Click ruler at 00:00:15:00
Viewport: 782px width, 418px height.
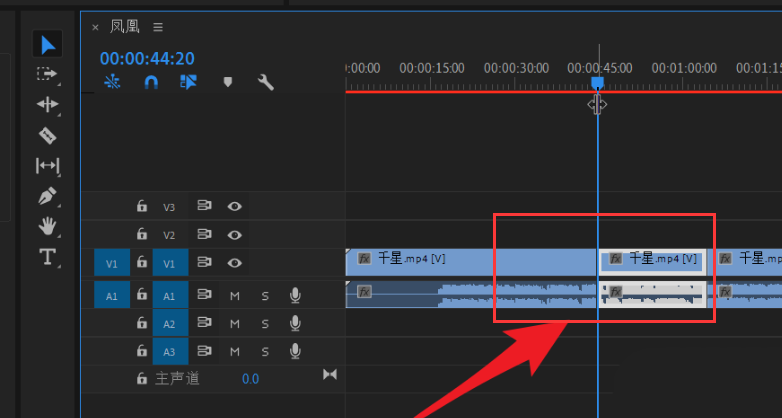(431, 68)
